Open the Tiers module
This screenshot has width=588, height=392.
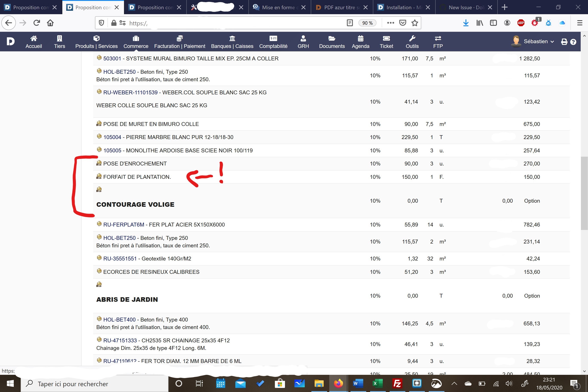(x=60, y=42)
